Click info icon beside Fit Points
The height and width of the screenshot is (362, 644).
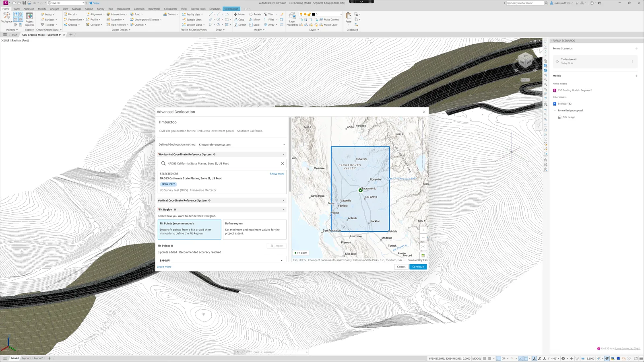tap(172, 246)
